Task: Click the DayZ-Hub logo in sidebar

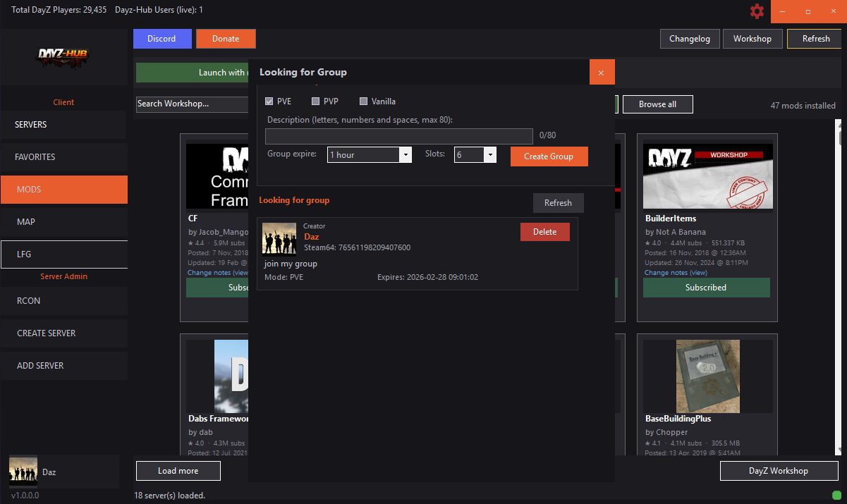Action: [63, 56]
